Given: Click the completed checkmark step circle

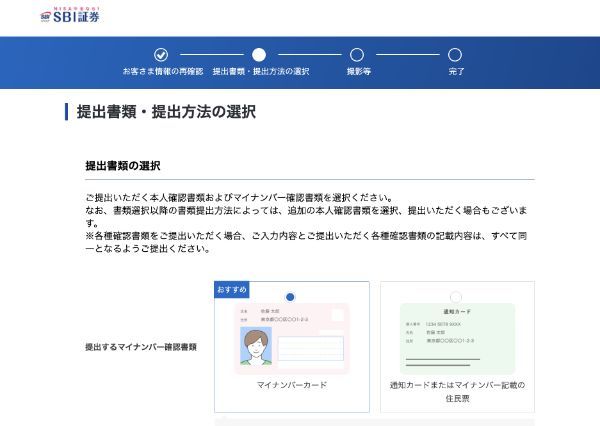Looking at the screenshot, I should (x=161, y=55).
